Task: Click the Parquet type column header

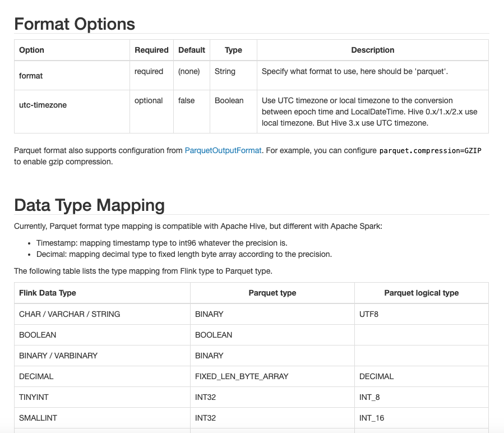Action: pos(272,293)
